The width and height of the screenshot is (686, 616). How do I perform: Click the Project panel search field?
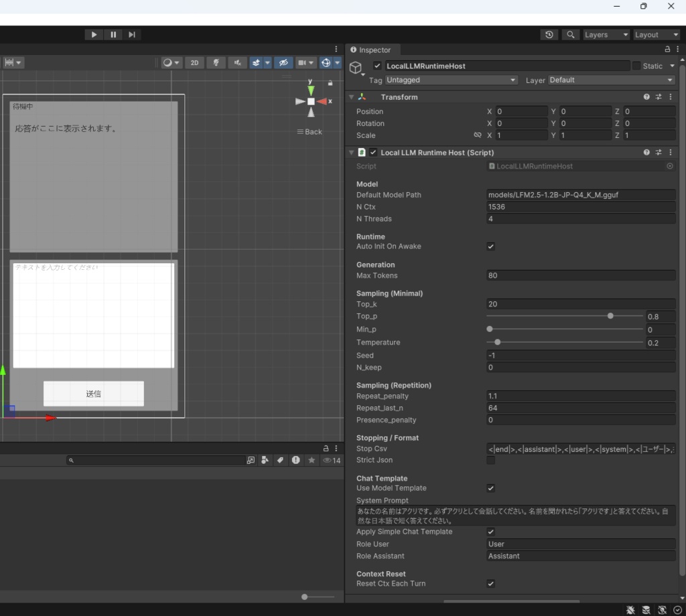pos(156,461)
